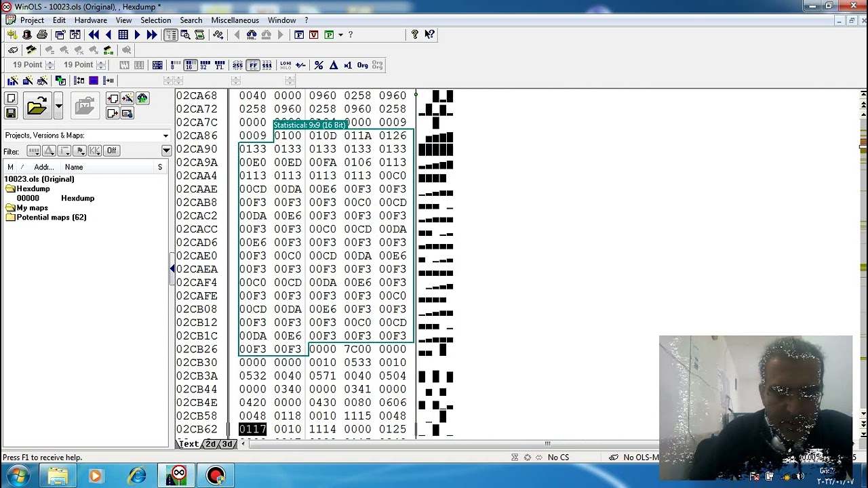The height and width of the screenshot is (488, 868).
Task: Select 32 bit data width
Action: coord(204,65)
